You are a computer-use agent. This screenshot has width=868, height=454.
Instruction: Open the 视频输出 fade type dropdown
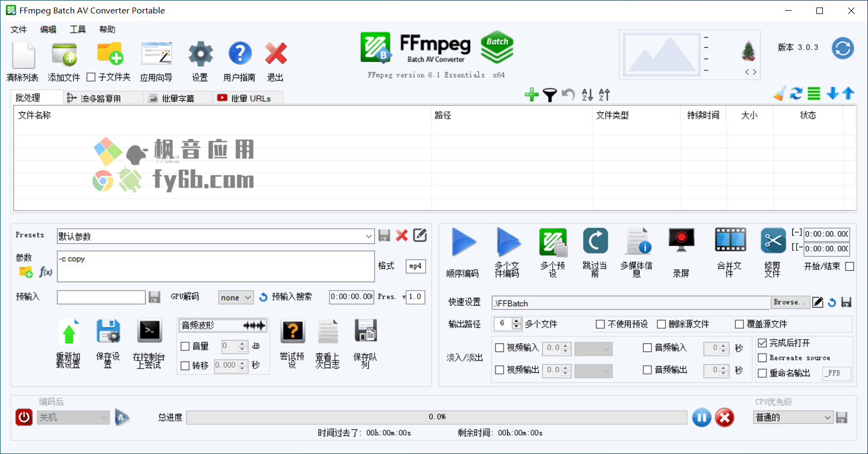coord(593,371)
